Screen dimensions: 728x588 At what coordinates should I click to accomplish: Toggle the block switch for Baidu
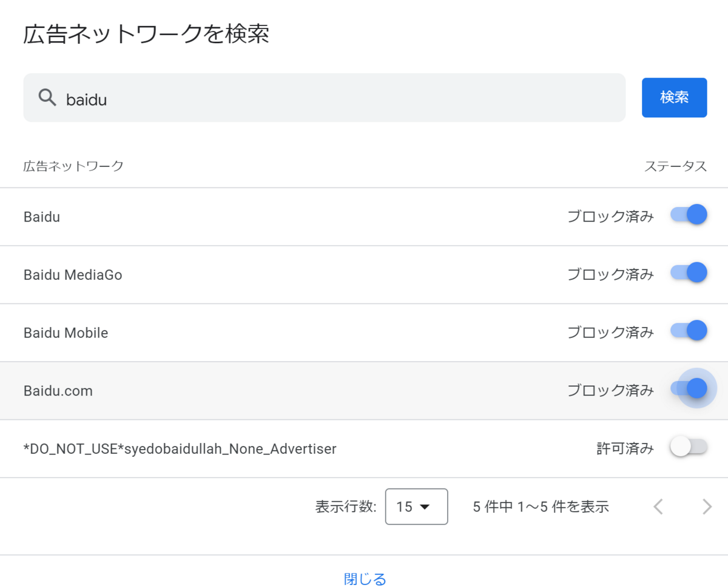click(x=689, y=214)
